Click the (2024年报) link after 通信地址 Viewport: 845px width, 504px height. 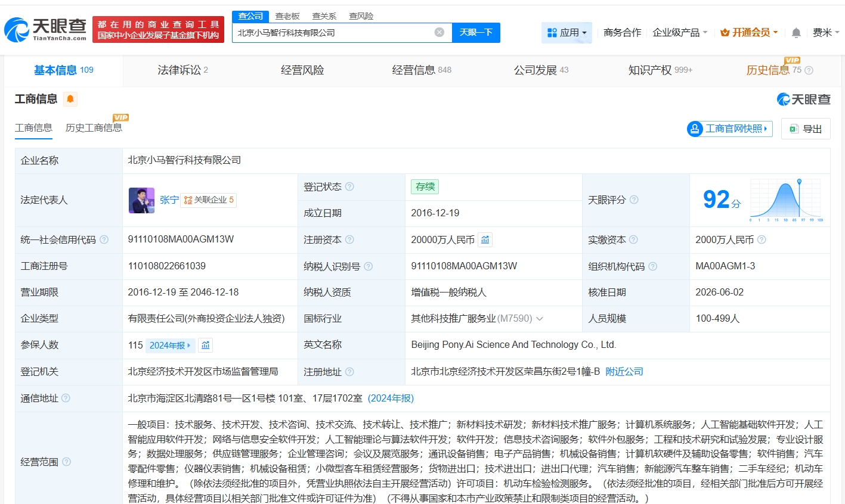(x=391, y=398)
